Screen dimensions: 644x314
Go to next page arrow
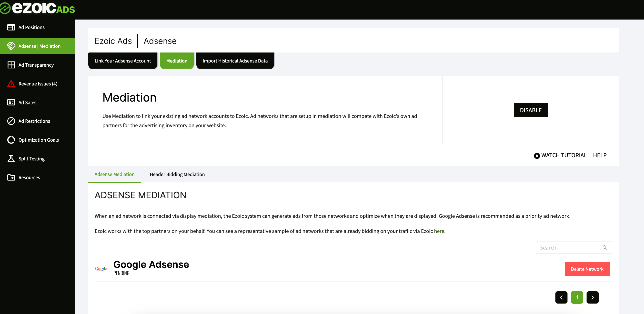(x=593, y=297)
